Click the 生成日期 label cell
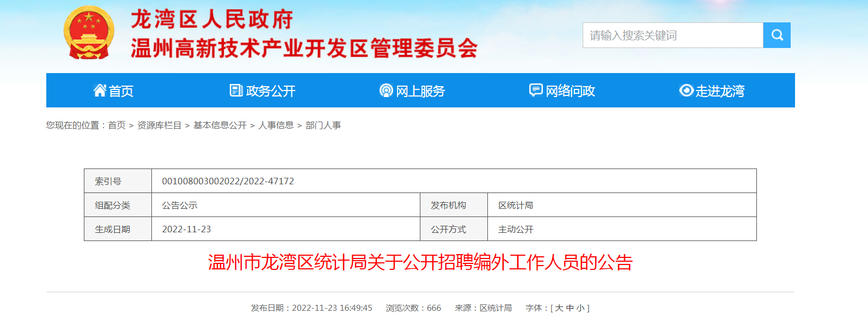868x319 pixels. pos(118,229)
